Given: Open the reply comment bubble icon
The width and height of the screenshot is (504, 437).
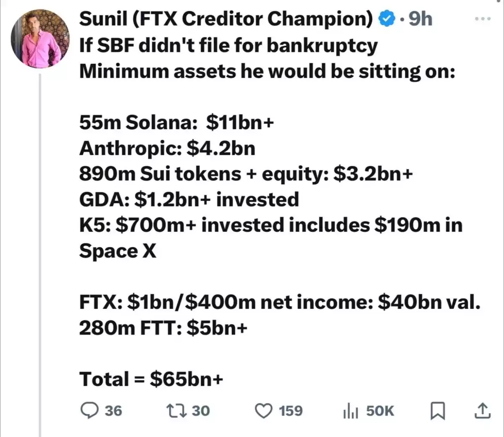Looking at the screenshot, I should click(x=89, y=411).
